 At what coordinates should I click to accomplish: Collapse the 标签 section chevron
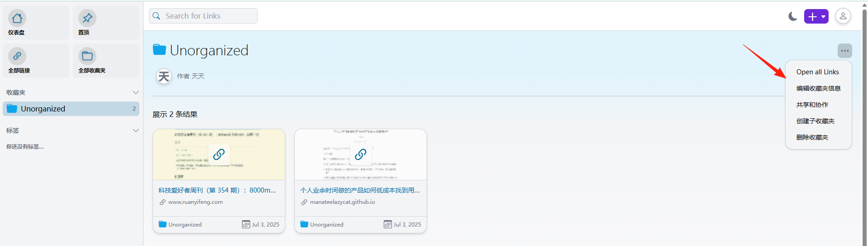click(135, 130)
